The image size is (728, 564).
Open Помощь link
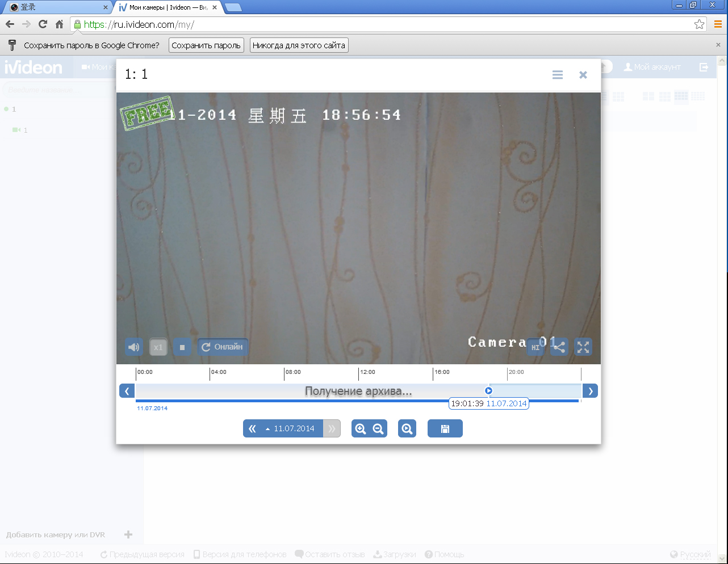(x=445, y=554)
